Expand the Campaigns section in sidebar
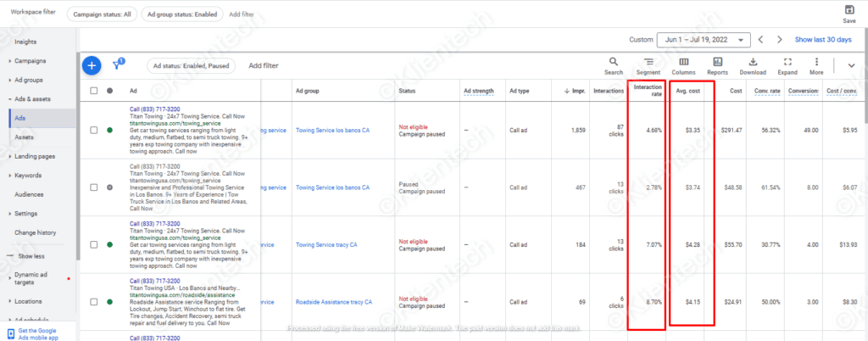868x341 pixels. (30, 61)
